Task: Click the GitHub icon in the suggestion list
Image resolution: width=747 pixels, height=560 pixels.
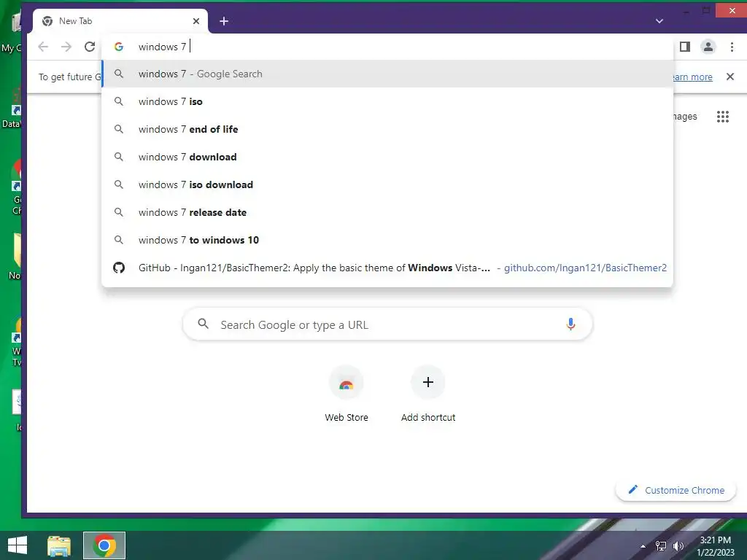Action: (119, 268)
